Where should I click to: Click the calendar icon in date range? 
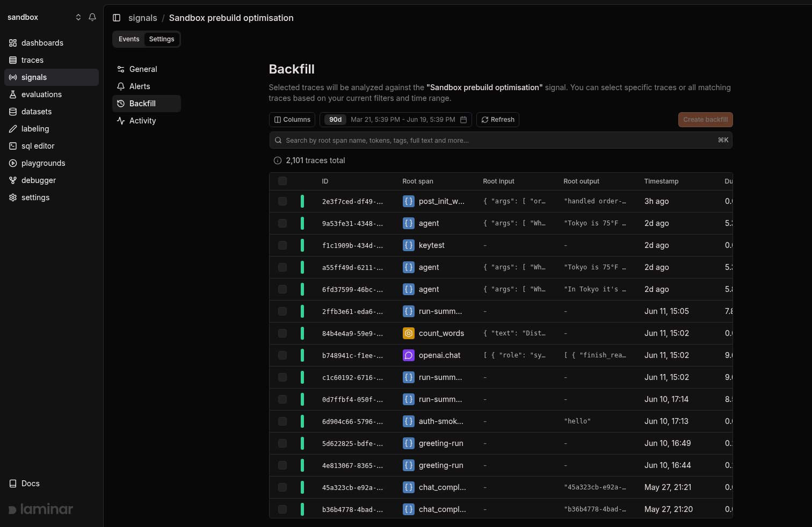(463, 120)
